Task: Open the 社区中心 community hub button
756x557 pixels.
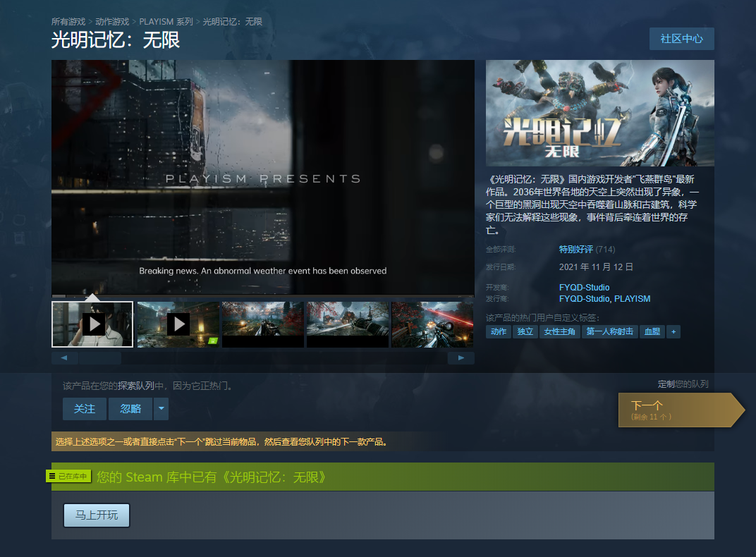Action: click(681, 39)
